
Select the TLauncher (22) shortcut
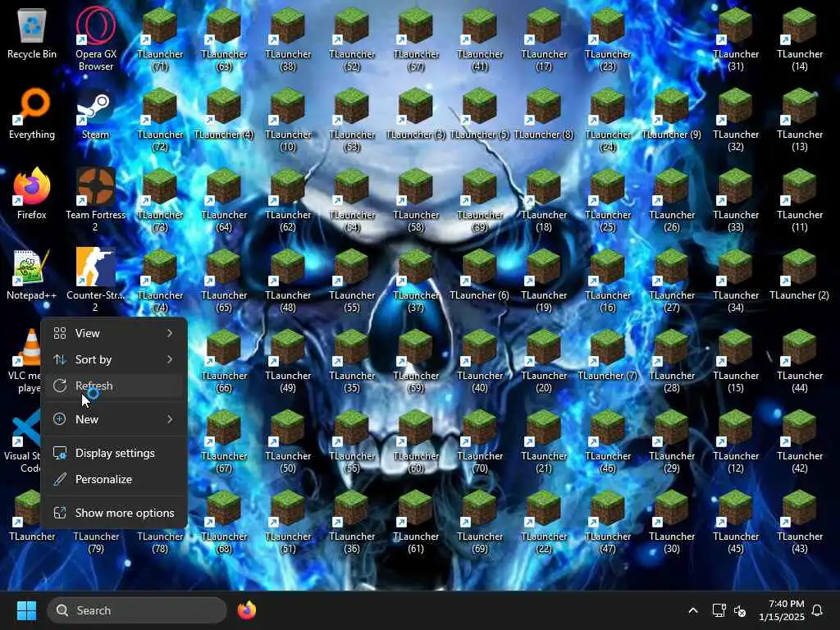pyautogui.click(x=544, y=521)
